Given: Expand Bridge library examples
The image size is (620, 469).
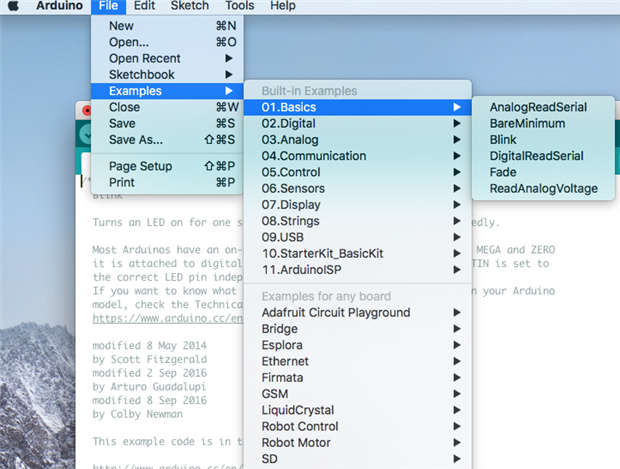Looking at the screenshot, I should [357, 329].
